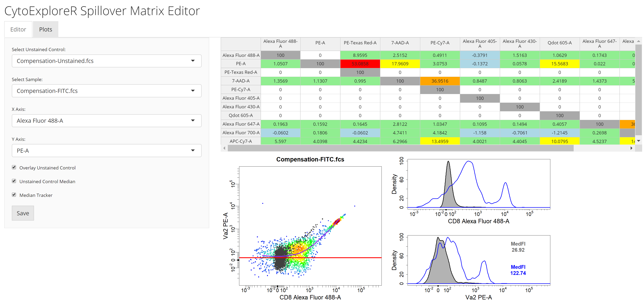The width and height of the screenshot is (644, 304).
Task: Disable the Median Tracker checkbox
Action: click(x=14, y=195)
